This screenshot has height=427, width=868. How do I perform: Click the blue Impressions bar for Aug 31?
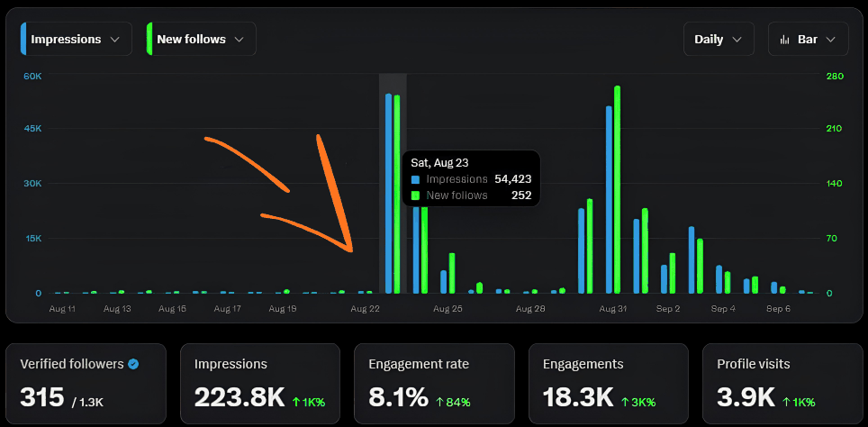pyautogui.click(x=609, y=199)
